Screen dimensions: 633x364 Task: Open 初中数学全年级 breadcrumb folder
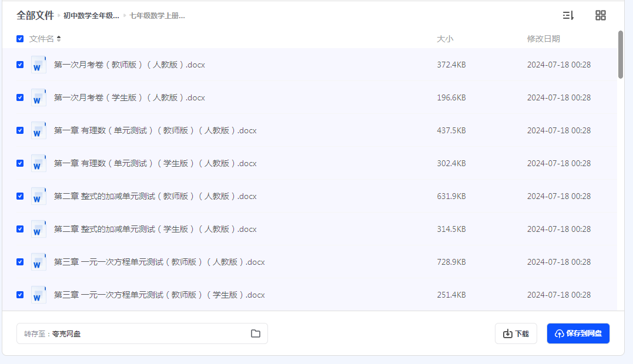point(91,16)
